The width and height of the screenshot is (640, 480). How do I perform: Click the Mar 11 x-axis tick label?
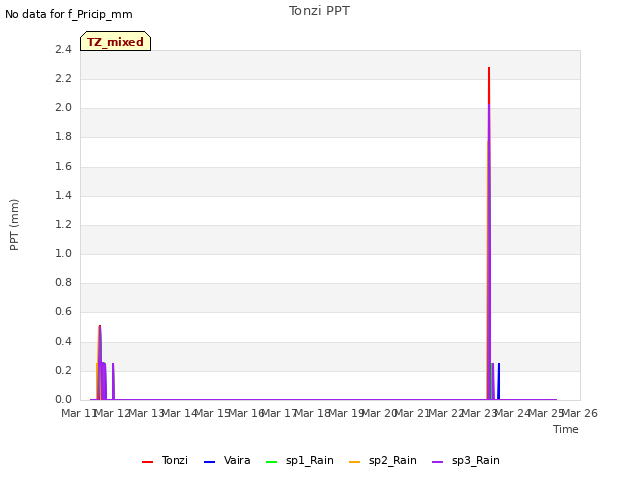tap(78, 413)
